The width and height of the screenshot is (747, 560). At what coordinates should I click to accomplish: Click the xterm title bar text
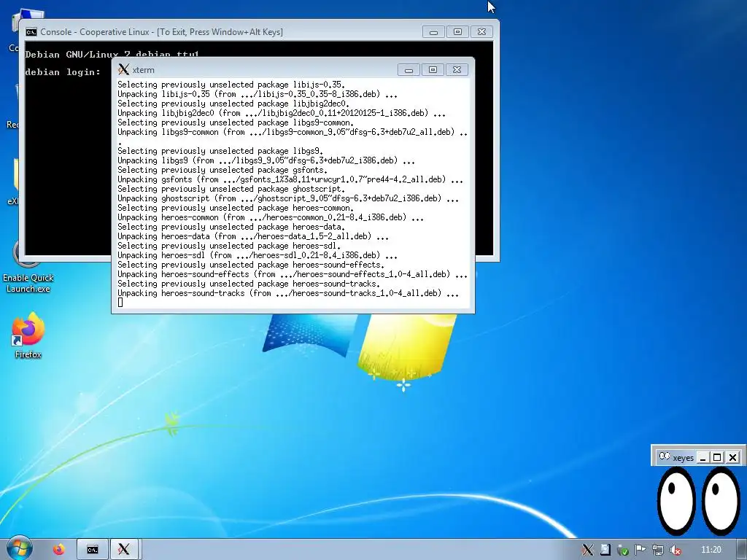coord(144,70)
